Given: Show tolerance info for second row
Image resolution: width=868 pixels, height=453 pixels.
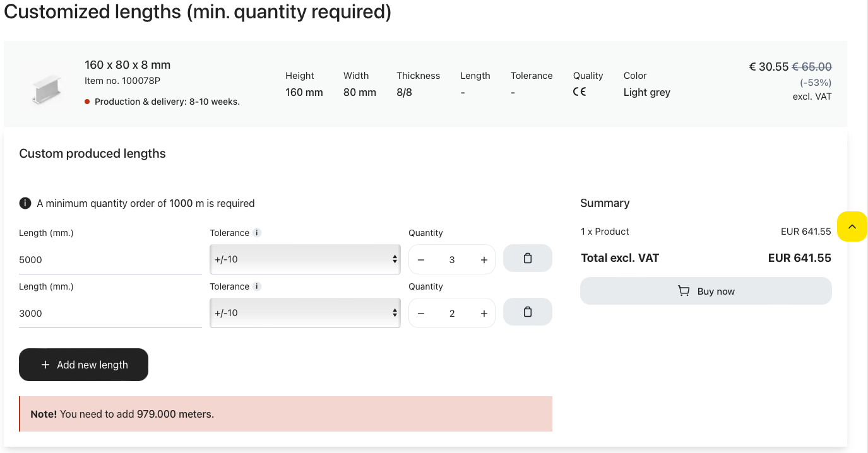Looking at the screenshot, I should pos(257,286).
